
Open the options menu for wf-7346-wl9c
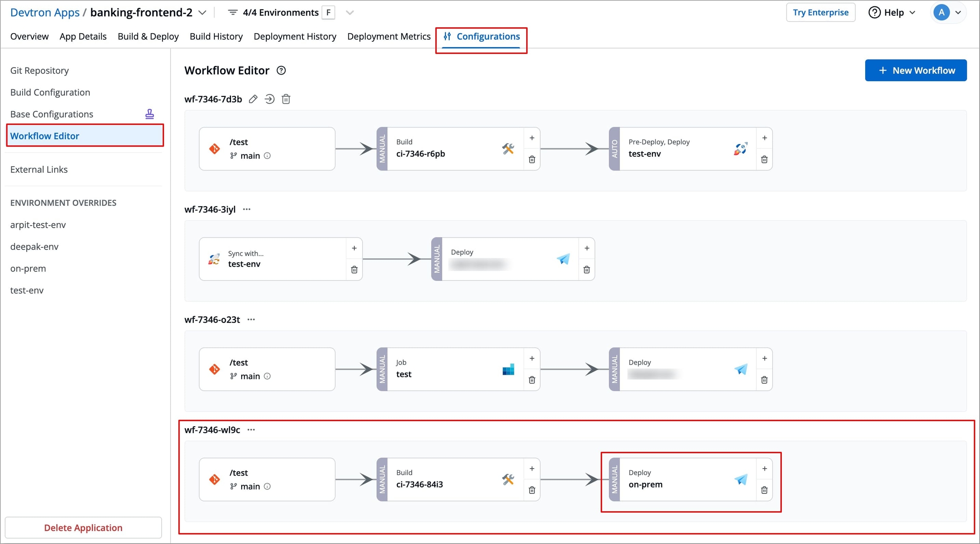(x=251, y=430)
